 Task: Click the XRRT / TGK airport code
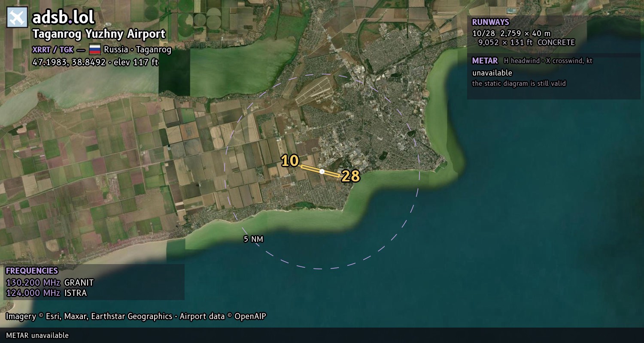[x=53, y=50]
